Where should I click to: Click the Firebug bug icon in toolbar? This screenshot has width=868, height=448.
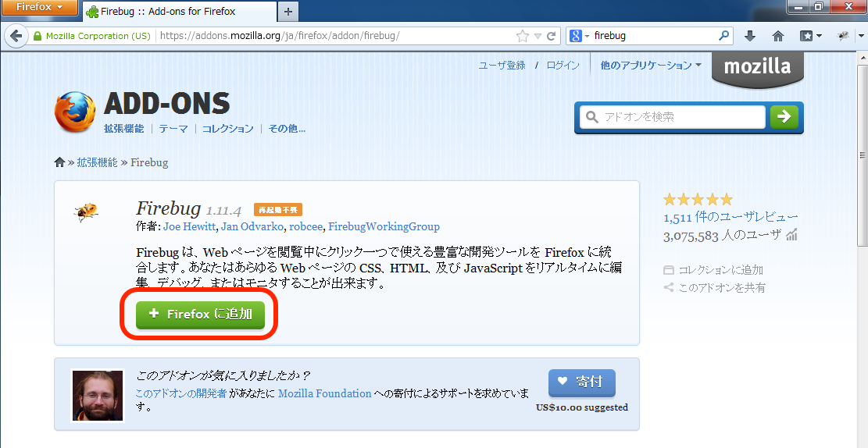point(844,36)
